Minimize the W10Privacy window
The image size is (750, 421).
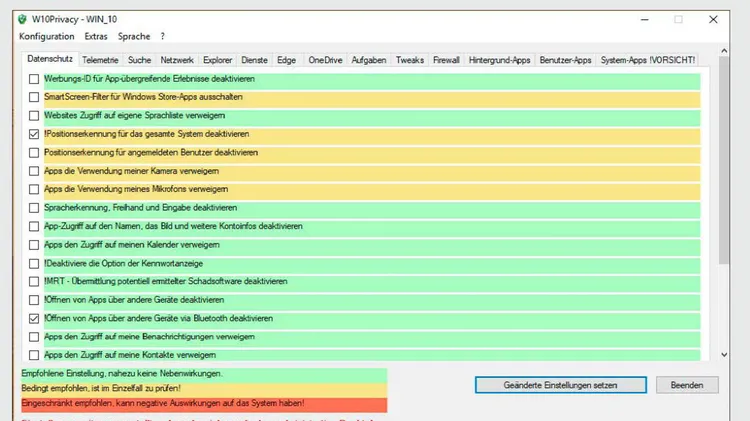(645, 20)
